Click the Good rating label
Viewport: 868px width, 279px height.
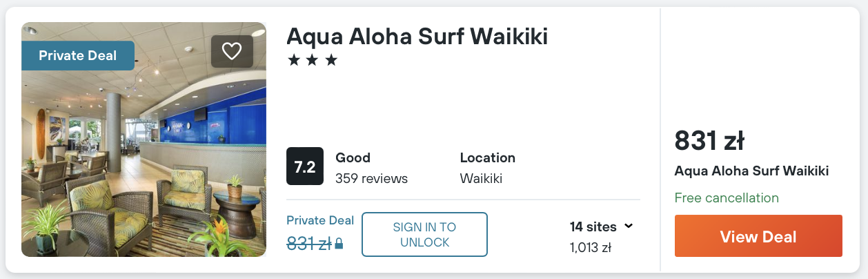[x=353, y=157]
